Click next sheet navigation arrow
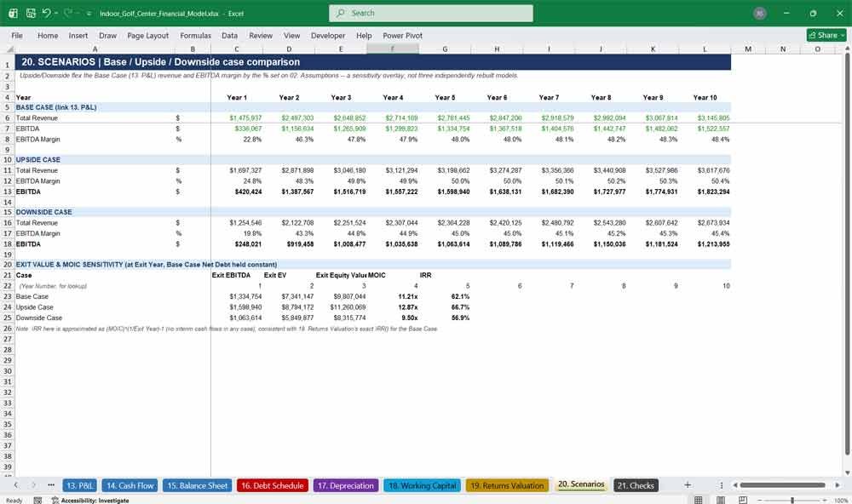The image size is (852, 504). point(33,485)
